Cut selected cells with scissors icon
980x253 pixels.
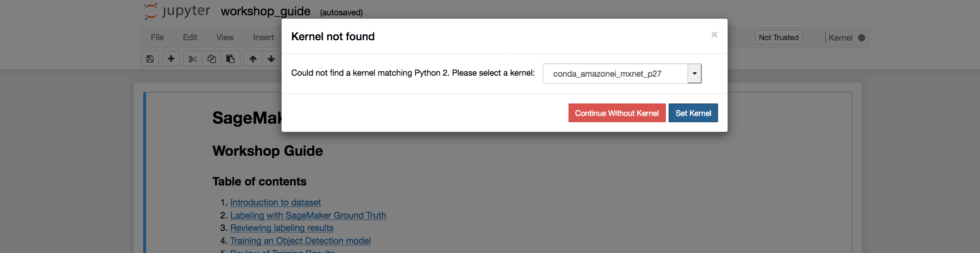pos(193,59)
